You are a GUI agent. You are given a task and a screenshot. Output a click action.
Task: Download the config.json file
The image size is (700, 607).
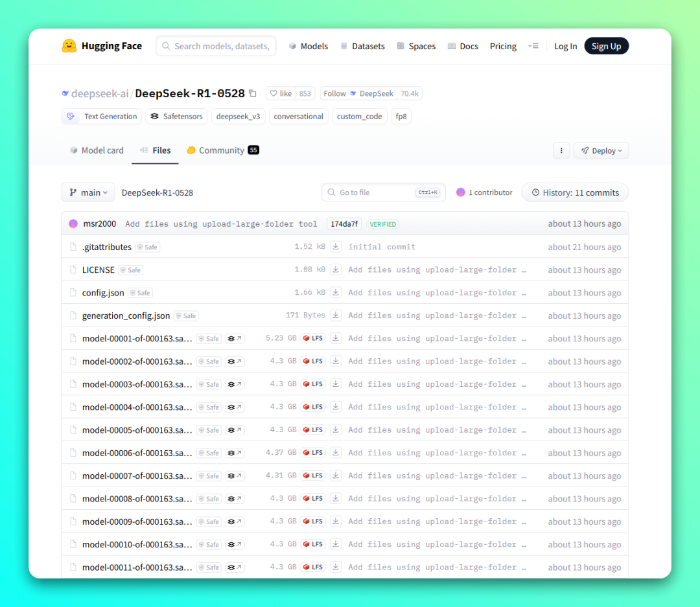[336, 293]
